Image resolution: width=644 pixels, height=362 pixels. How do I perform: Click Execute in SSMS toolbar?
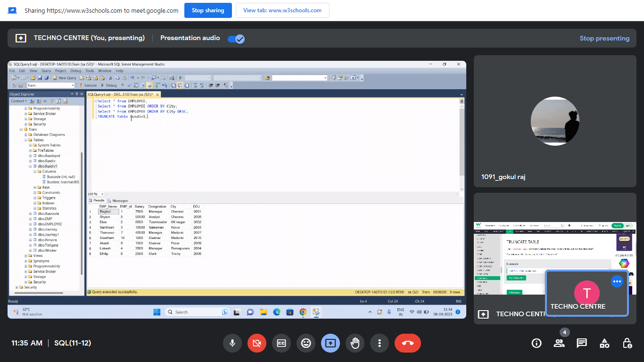tap(88, 85)
